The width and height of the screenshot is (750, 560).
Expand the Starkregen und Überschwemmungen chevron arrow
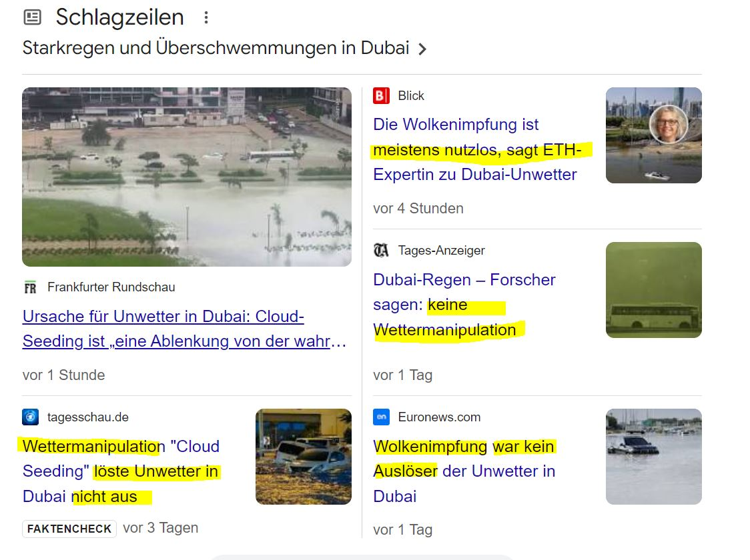tap(422, 49)
